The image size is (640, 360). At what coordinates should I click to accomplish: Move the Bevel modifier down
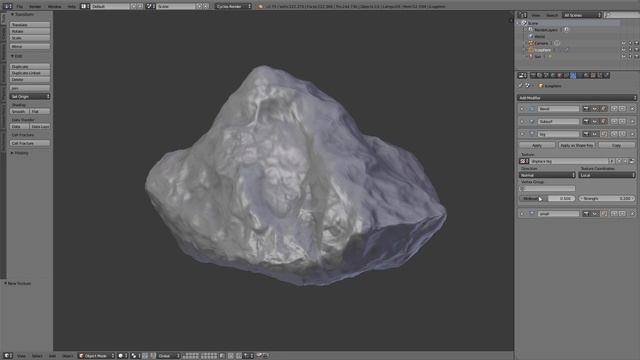pyautogui.click(x=622, y=109)
